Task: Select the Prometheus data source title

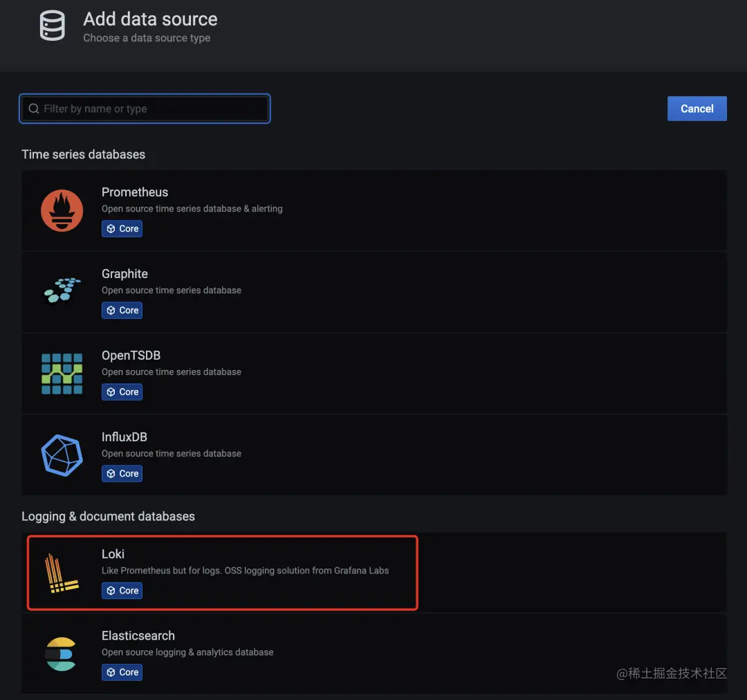Action: [x=135, y=192]
